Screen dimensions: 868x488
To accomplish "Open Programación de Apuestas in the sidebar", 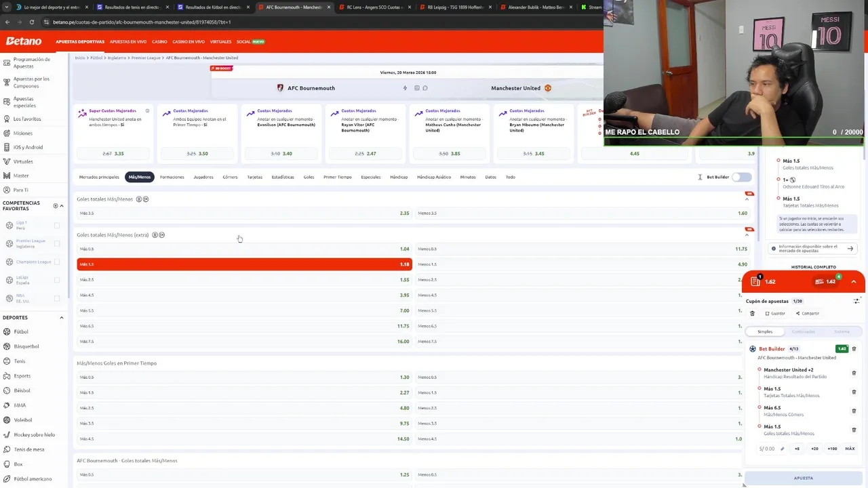I will pos(32,62).
